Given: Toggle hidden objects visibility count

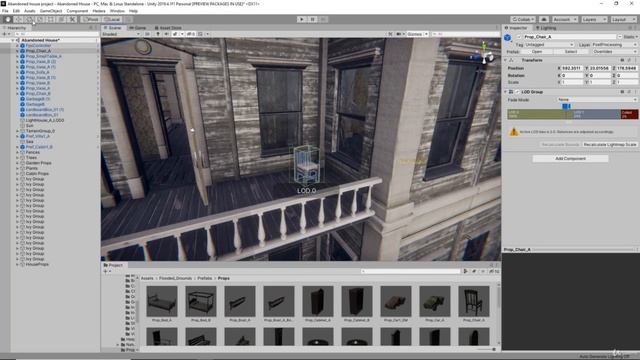Looking at the screenshot, I should (191, 34).
